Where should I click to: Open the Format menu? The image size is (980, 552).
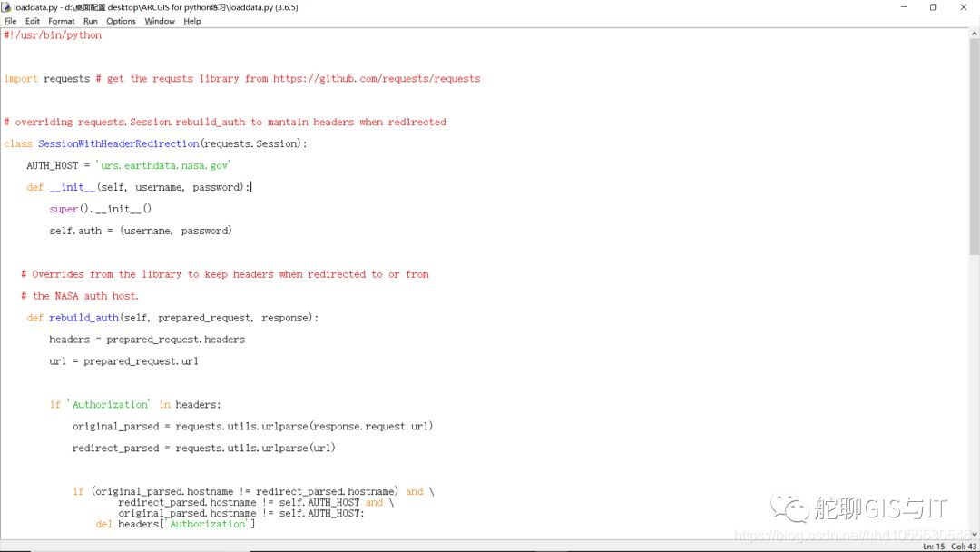62,21
